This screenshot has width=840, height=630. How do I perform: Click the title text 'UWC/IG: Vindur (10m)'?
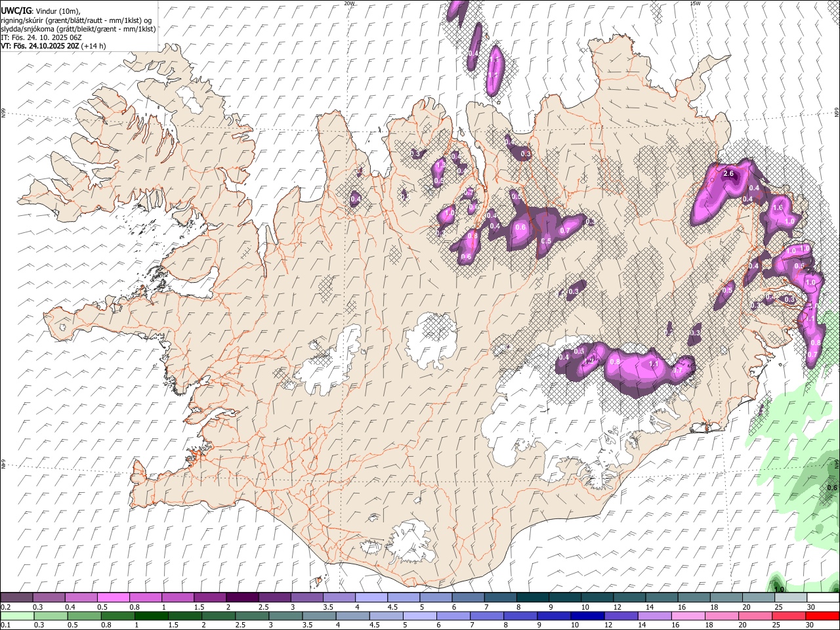click(41, 11)
